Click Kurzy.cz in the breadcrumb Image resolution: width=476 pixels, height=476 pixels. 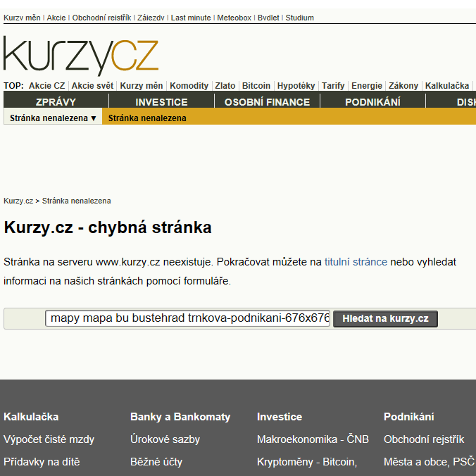coord(18,201)
